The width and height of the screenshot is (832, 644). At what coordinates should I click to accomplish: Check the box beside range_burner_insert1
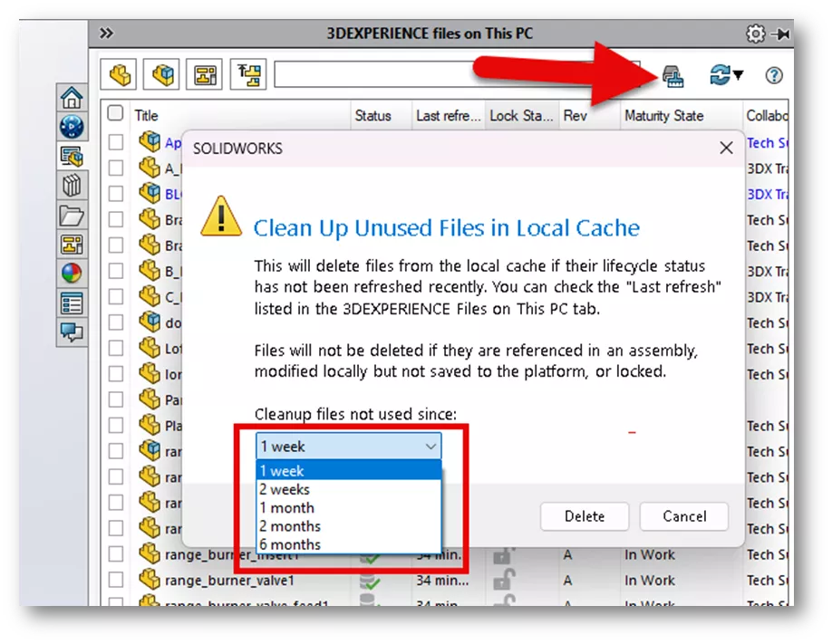tap(115, 554)
